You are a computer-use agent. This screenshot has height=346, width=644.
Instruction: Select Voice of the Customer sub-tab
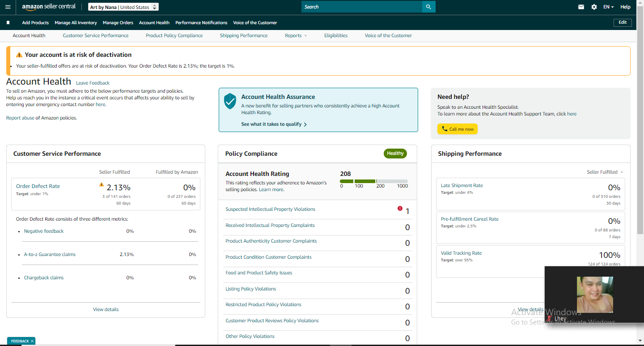pyautogui.click(x=388, y=35)
